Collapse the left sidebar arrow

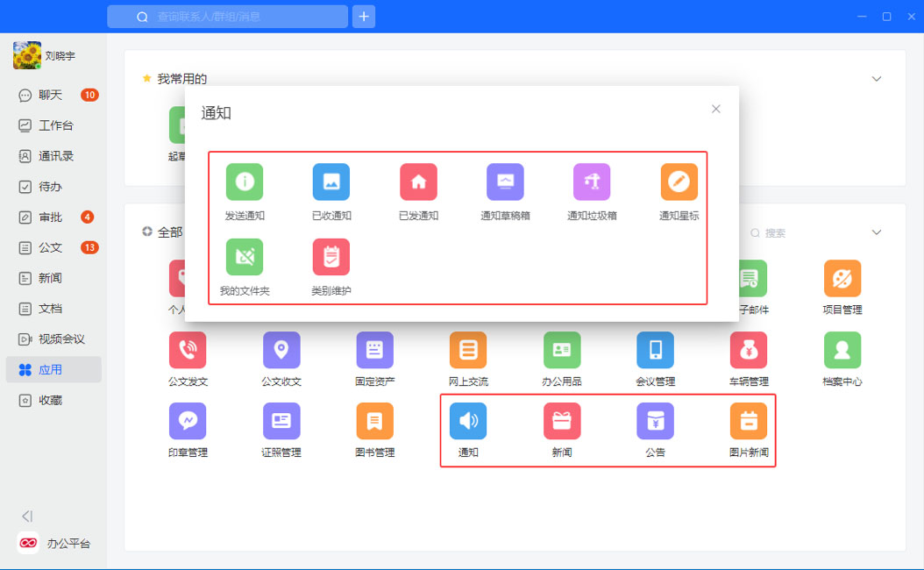pyautogui.click(x=27, y=516)
